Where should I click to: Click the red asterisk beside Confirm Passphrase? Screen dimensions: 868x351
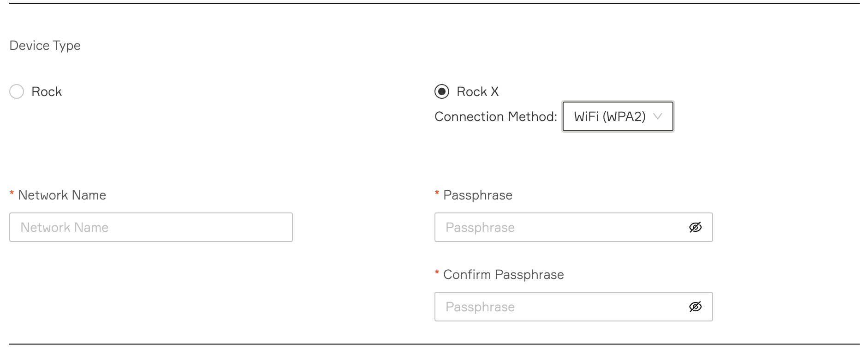click(x=437, y=273)
